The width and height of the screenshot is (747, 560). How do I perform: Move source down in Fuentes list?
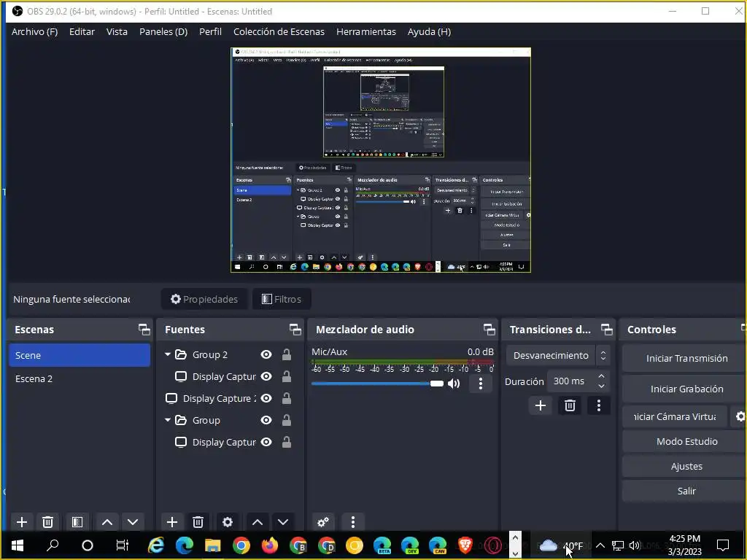tap(283, 522)
